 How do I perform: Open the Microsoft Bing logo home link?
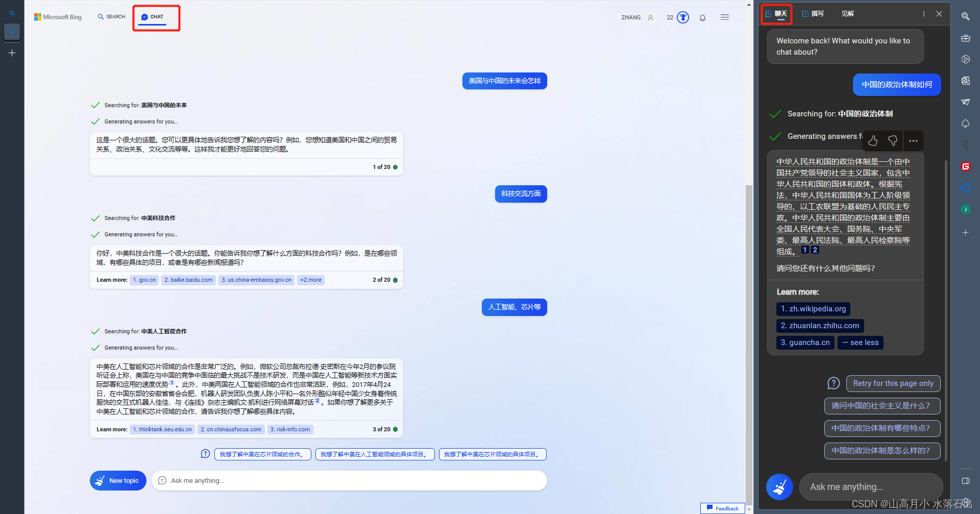click(x=58, y=17)
